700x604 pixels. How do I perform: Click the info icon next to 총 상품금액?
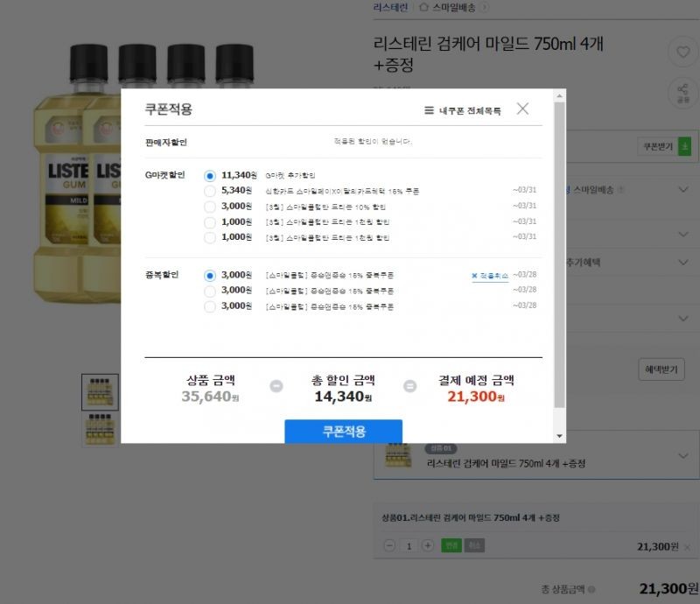tap(591, 589)
